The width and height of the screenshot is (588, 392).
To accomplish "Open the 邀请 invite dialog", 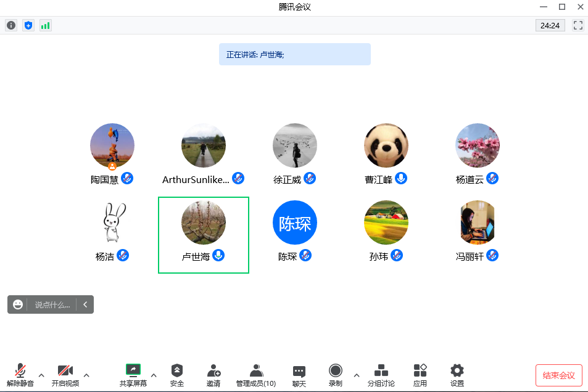I will click(213, 375).
